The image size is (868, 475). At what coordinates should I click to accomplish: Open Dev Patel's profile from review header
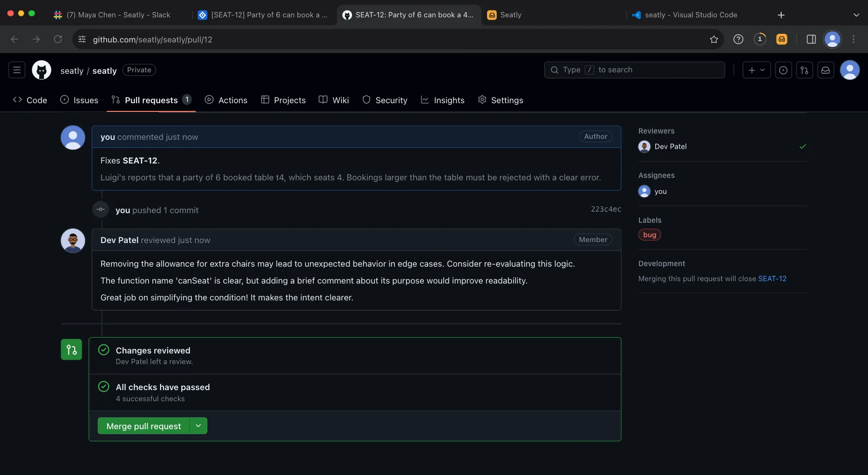[120, 240]
